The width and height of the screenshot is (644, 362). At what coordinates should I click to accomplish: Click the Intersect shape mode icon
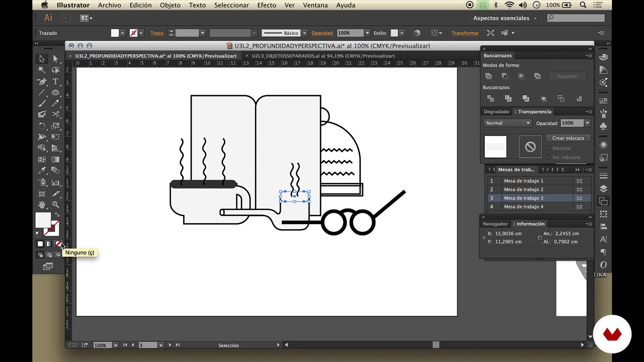click(x=521, y=76)
